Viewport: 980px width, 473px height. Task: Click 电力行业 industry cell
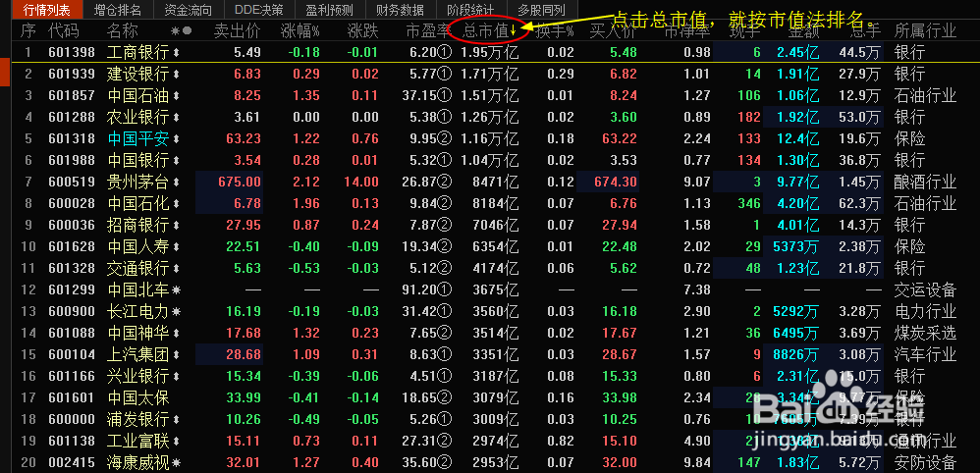[x=925, y=312]
